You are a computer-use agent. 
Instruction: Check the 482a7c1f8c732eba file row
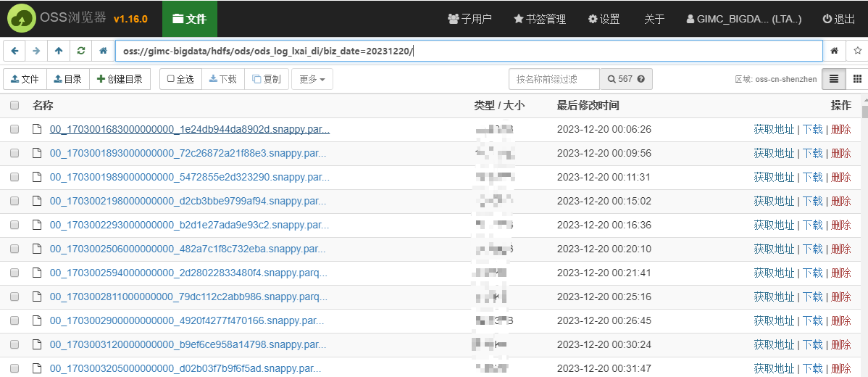14,249
